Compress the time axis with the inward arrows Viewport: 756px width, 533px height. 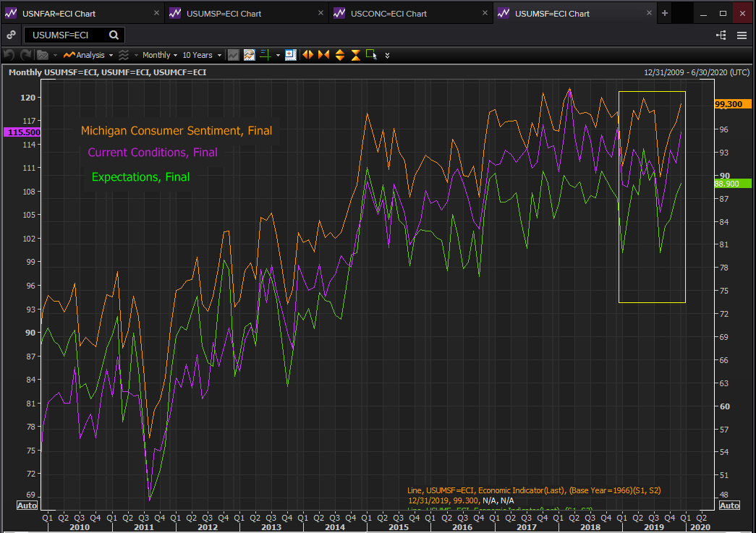coord(323,55)
